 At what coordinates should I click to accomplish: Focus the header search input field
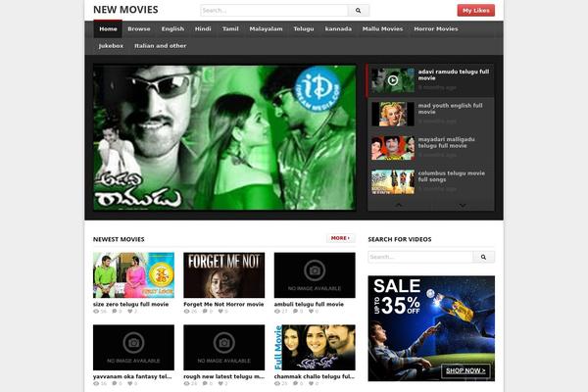coord(274,11)
